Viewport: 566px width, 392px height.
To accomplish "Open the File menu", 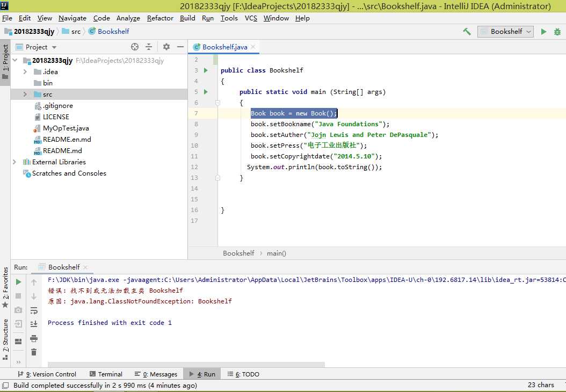I will pyautogui.click(x=7, y=18).
